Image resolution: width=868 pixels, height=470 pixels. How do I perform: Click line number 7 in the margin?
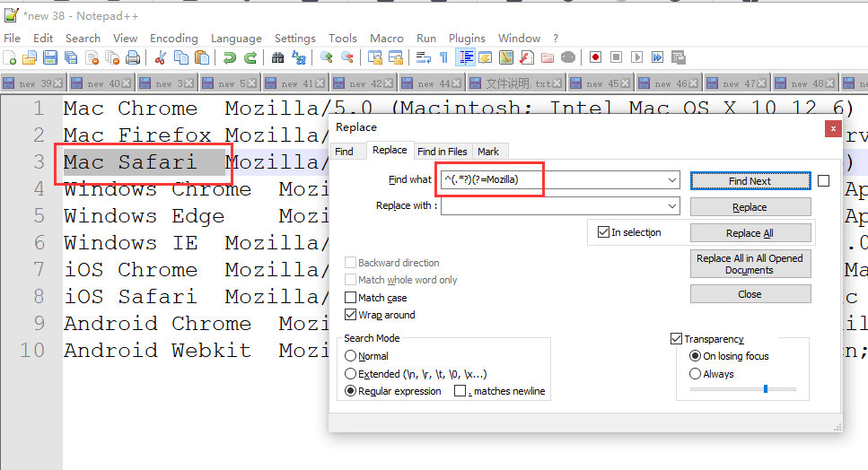pos(39,269)
